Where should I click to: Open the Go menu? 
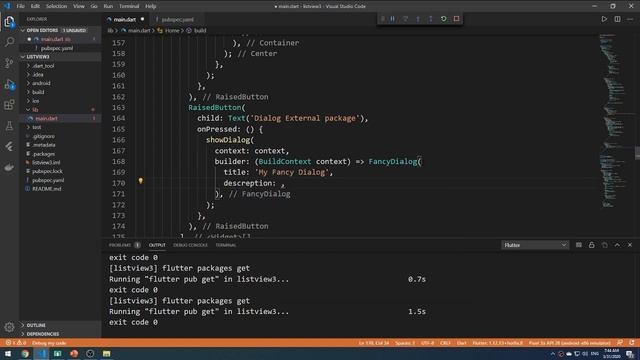click(94, 6)
